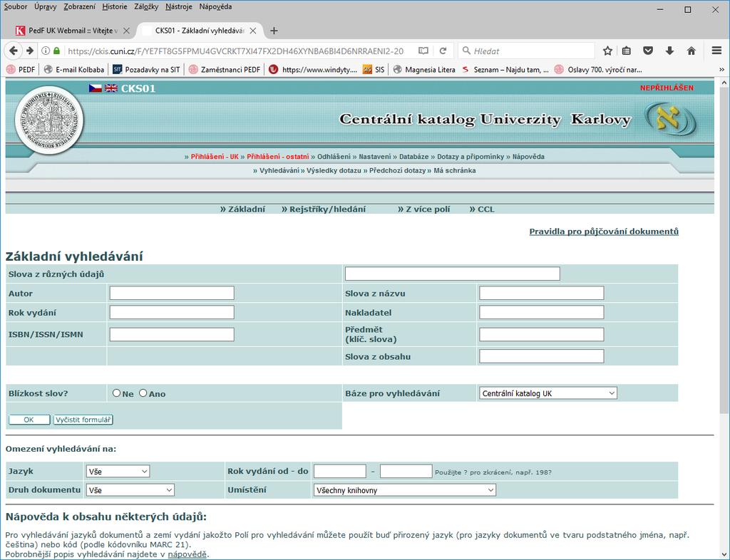Open Báze pro vyhledávání dropdown
The image size is (730, 560).
pos(547,393)
